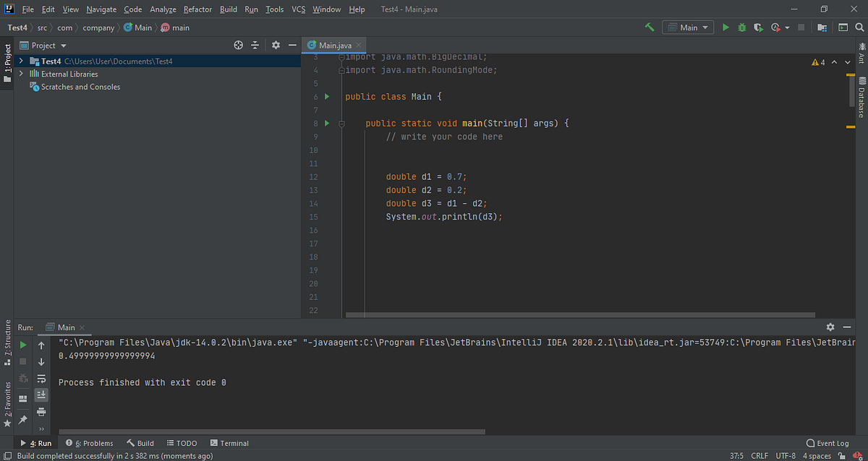Viewport: 868px width, 461px height.
Task: Rerun Main in Run panel
Action: click(x=23, y=345)
